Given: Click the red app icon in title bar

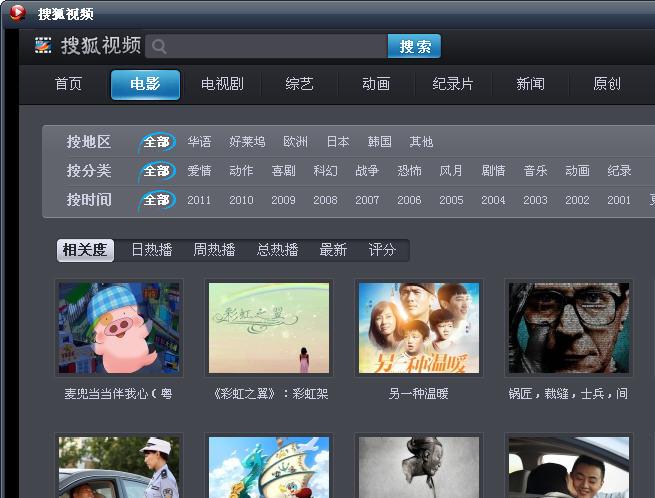Looking at the screenshot, I should tap(17, 13).
